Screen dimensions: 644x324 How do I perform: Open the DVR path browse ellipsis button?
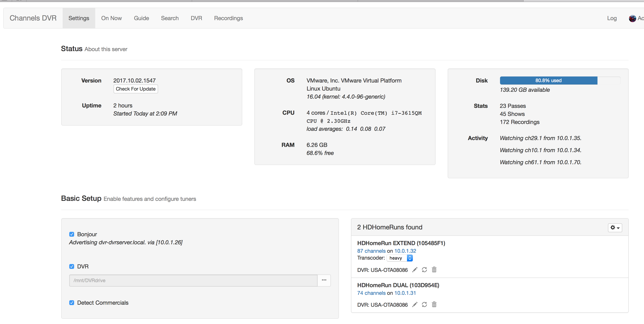[324, 280]
